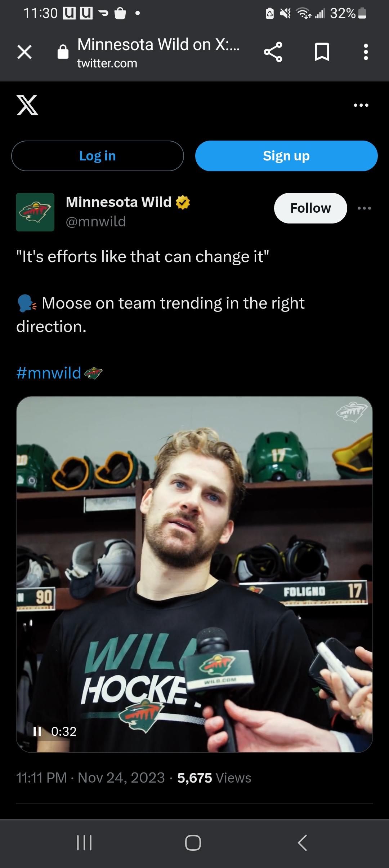
Task: Open the Minnesota Wild profile avatar
Action: 35,212
